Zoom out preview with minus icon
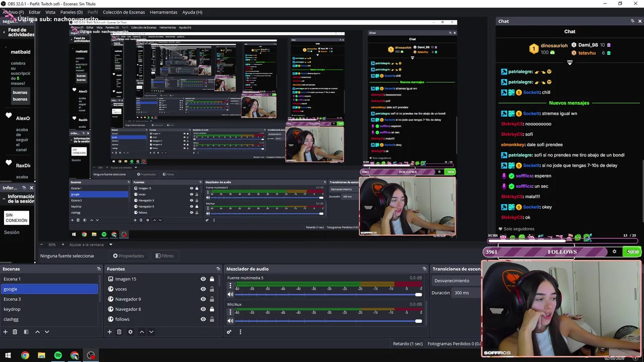644x362 pixels. 42,244
